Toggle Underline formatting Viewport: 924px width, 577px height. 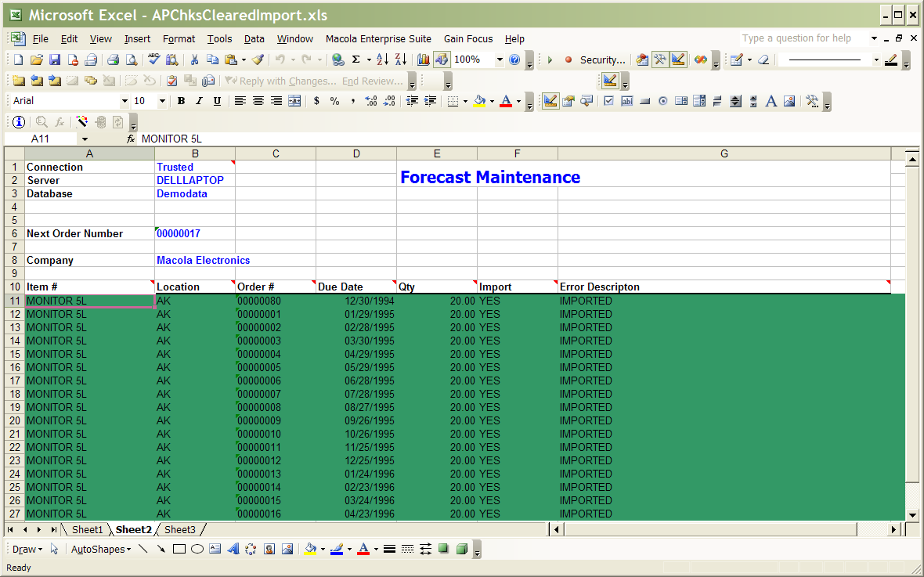click(x=218, y=101)
